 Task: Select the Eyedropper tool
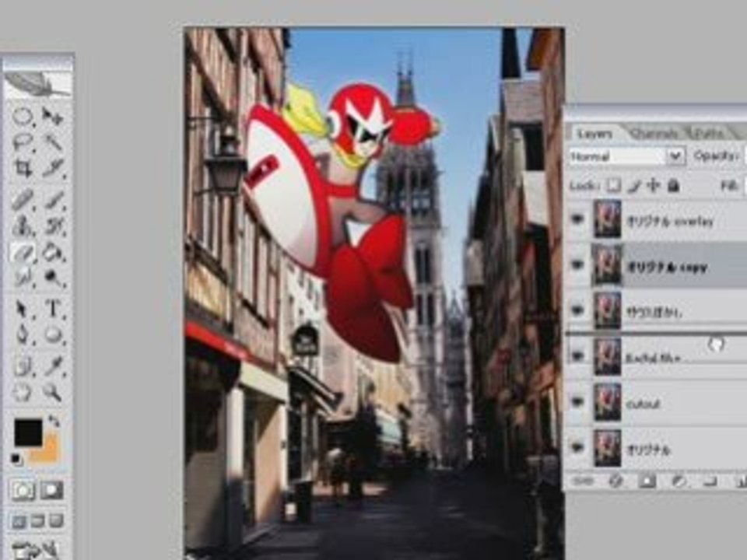[x=54, y=366]
